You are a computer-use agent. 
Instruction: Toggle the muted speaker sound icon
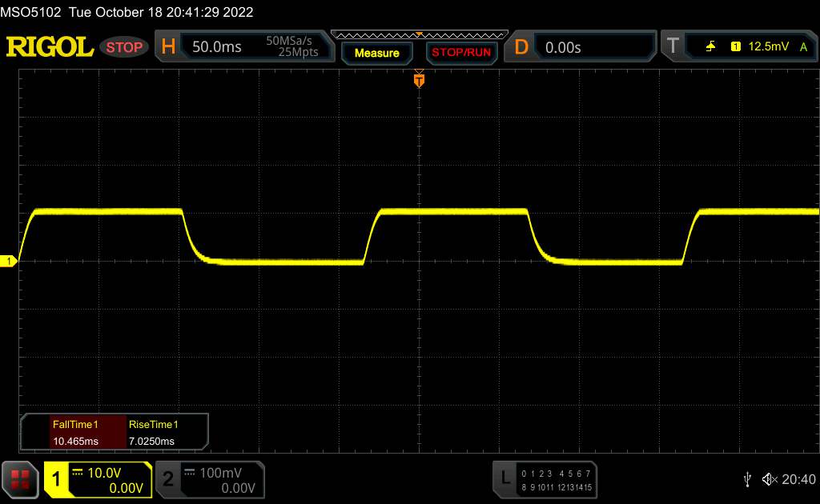coord(770,479)
